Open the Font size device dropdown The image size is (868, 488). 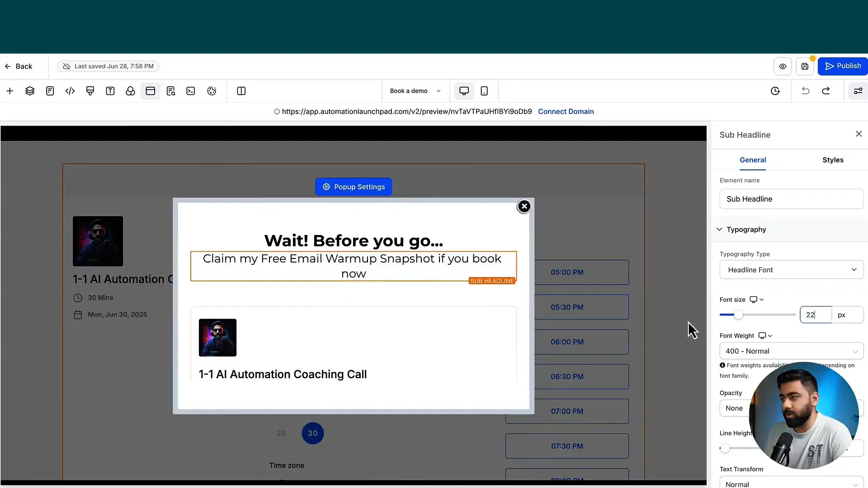coord(757,300)
